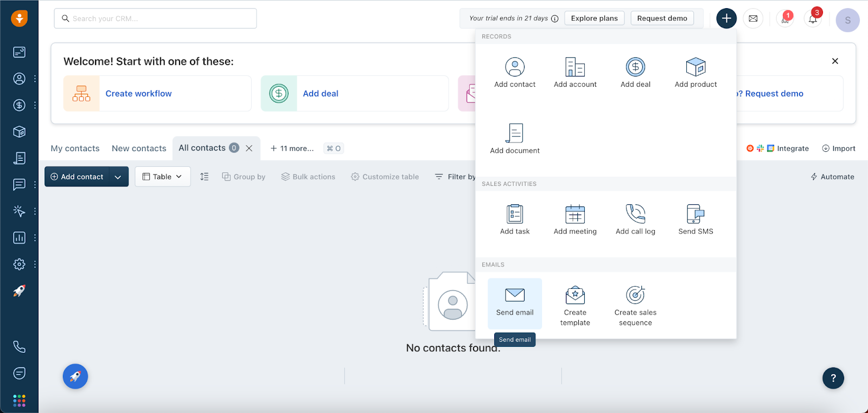
Task: Close the All contacts tab
Action: [249, 148]
